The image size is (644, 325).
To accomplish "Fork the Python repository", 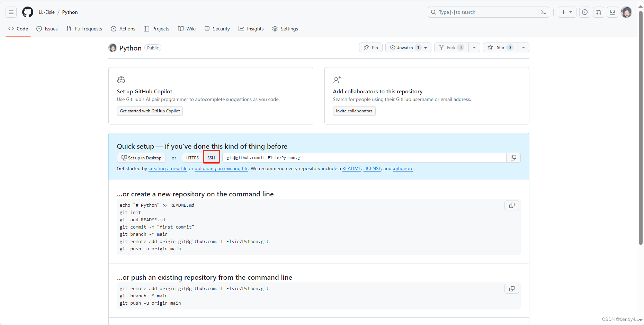I will point(451,47).
